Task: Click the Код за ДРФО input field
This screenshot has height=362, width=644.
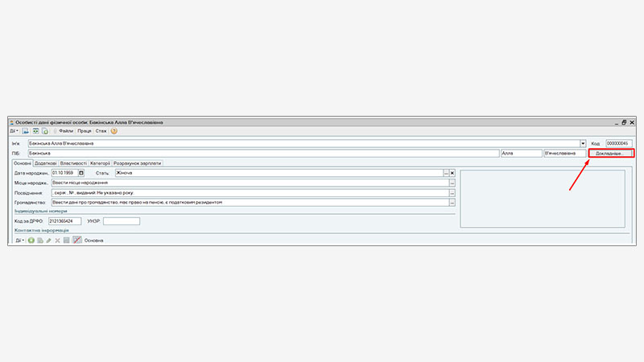Action: (64, 221)
